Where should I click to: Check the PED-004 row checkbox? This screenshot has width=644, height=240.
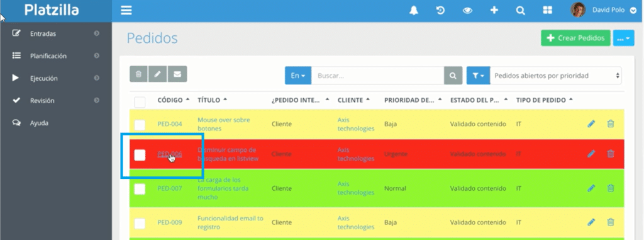[x=140, y=125]
